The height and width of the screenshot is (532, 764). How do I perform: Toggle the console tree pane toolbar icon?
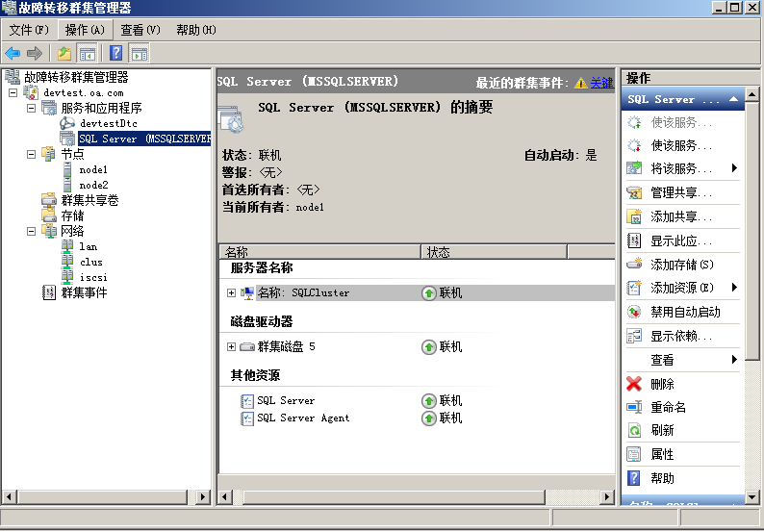[x=88, y=53]
